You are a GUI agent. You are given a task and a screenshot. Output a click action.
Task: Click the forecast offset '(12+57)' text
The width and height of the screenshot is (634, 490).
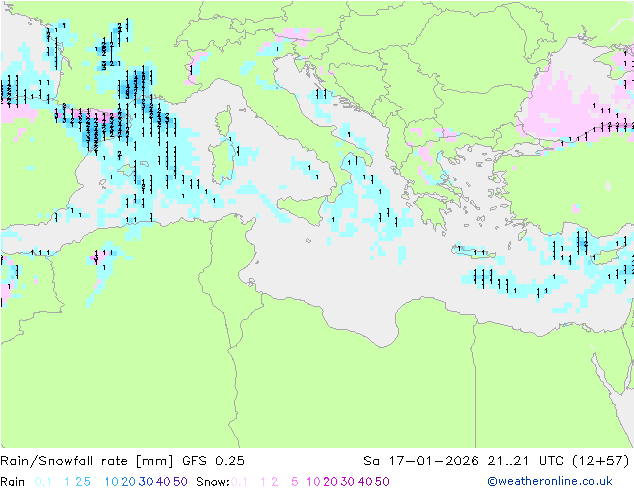pos(601,461)
